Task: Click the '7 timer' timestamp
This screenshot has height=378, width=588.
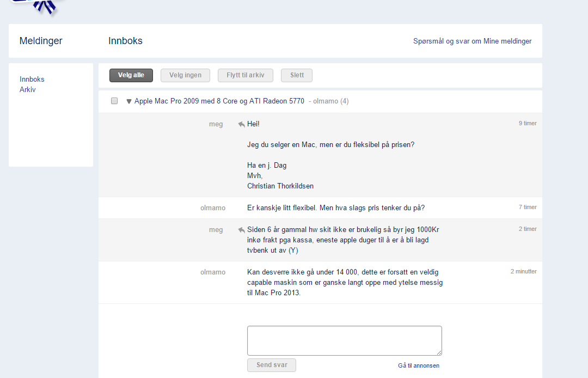Action: click(528, 207)
